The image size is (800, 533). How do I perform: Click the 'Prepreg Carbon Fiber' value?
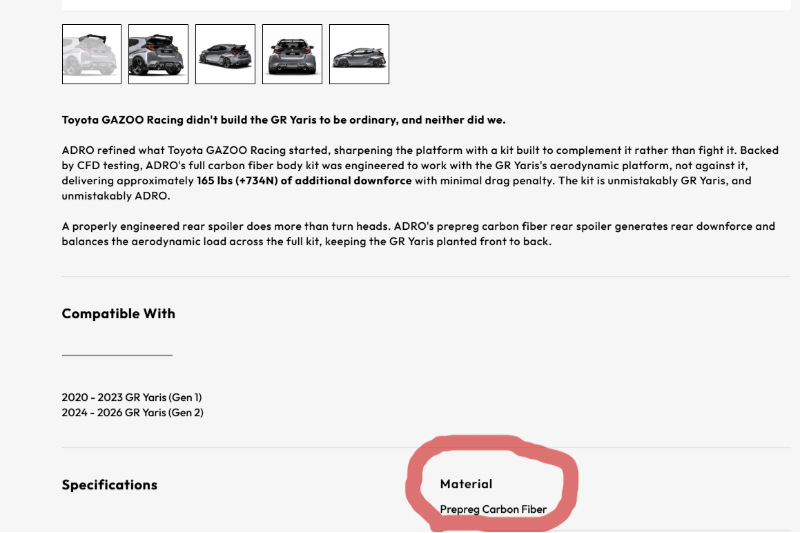[x=493, y=509]
